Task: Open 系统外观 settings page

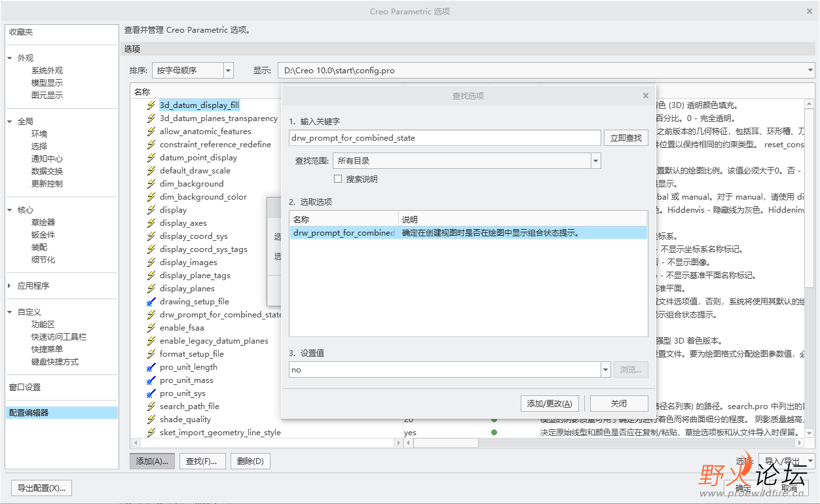Action: [47, 71]
